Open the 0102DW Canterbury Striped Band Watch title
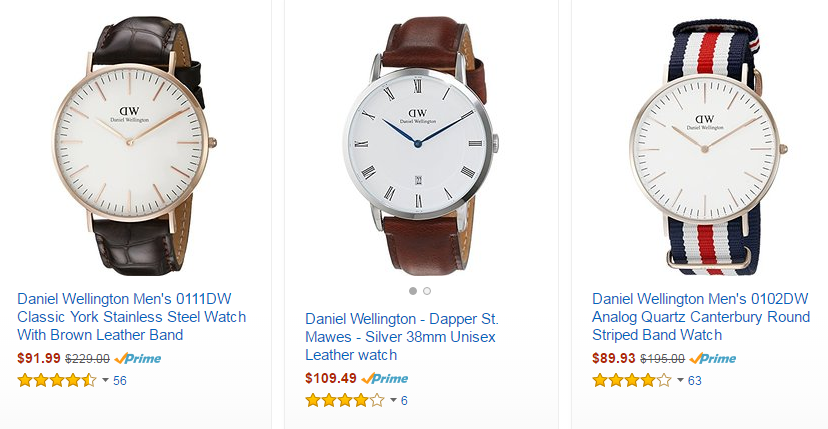The width and height of the screenshot is (828, 429). (x=701, y=317)
